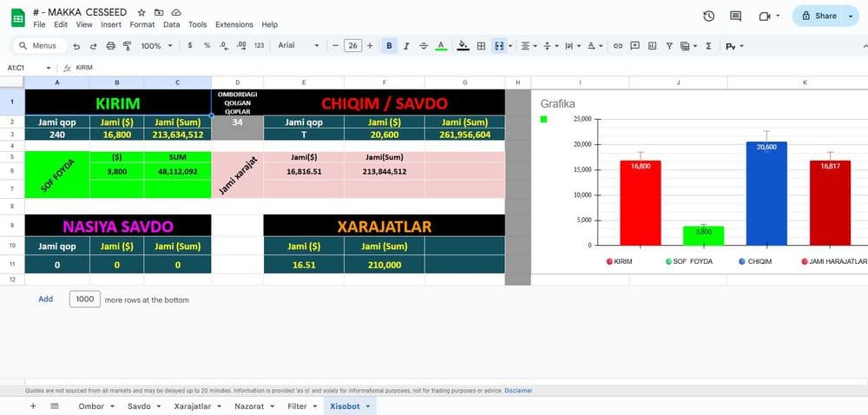Open version history clock icon
868x415 pixels.
coord(708,16)
